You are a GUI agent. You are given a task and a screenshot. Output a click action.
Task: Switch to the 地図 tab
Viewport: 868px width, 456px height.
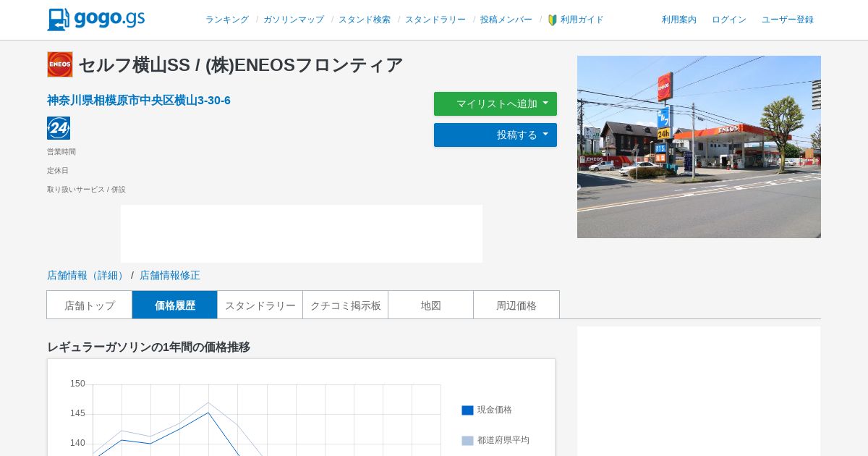coord(431,305)
